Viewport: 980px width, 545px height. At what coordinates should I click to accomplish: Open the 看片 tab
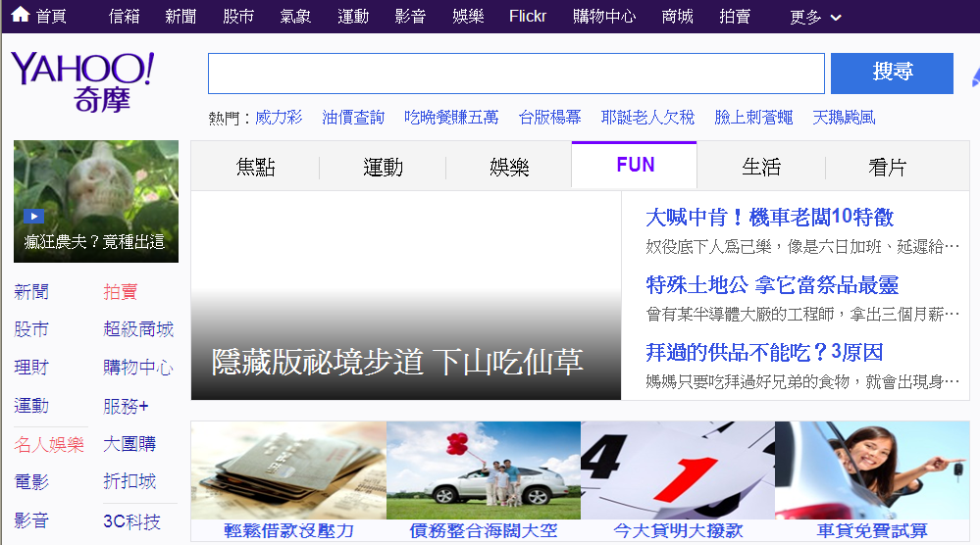(887, 167)
